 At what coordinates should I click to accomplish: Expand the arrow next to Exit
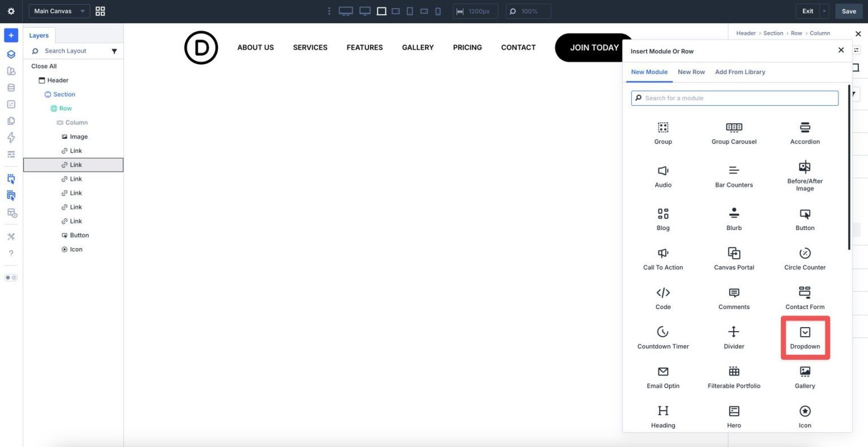(824, 11)
